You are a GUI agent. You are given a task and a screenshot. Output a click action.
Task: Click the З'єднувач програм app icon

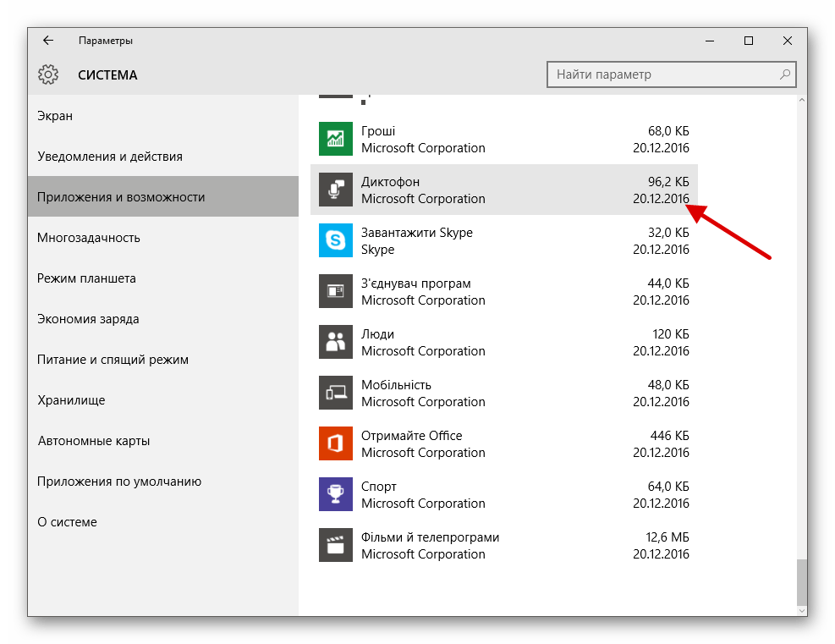click(336, 291)
